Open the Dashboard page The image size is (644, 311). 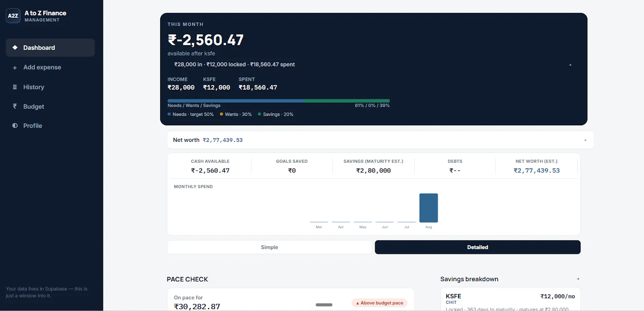pos(50,48)
